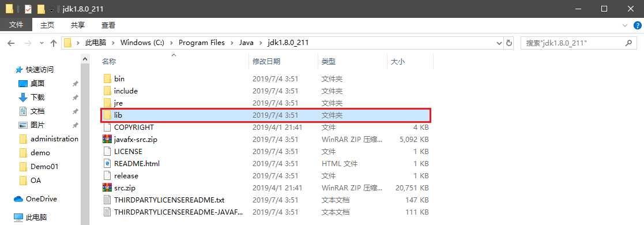Image resolution: width=644 pixels, height=225 pixels.
Task: Expand the ribbon with the chevron
Action: coord(625,25)
